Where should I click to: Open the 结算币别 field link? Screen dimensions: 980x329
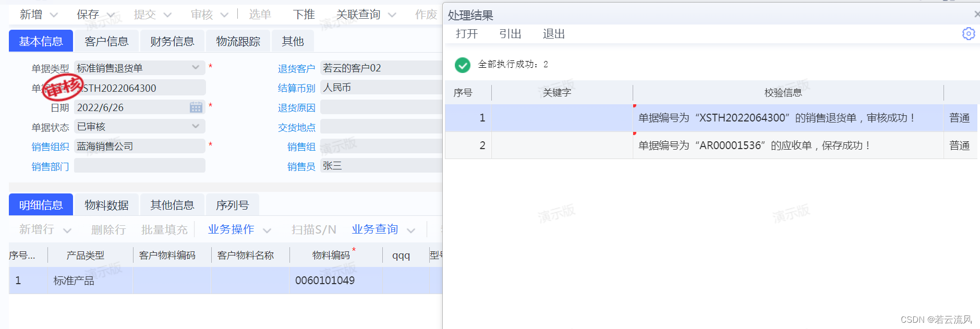click(x=296, y=89)
